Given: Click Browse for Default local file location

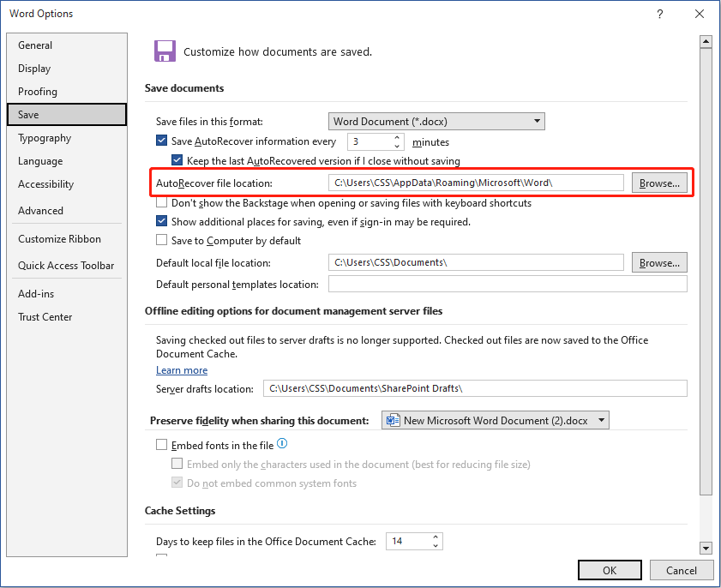Looking at the screenshot, I should [x=659, y=262].
